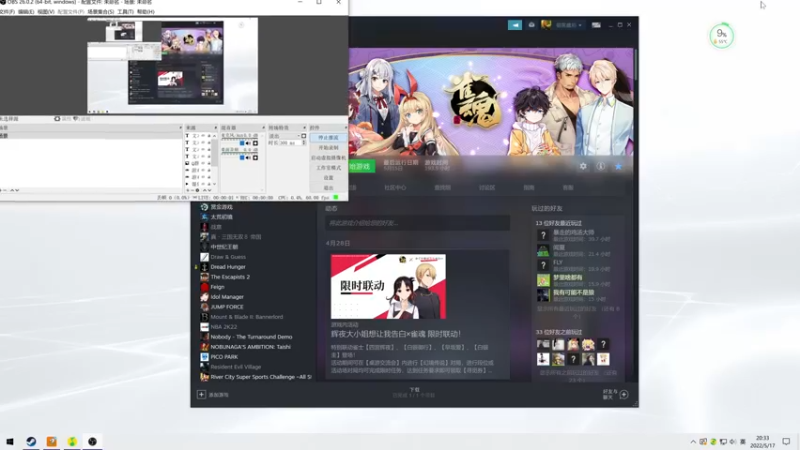The width and height of the screenshot is (800, 450).
Task: Open Steam announcements megaphone icon
Action: pos(514,24)
